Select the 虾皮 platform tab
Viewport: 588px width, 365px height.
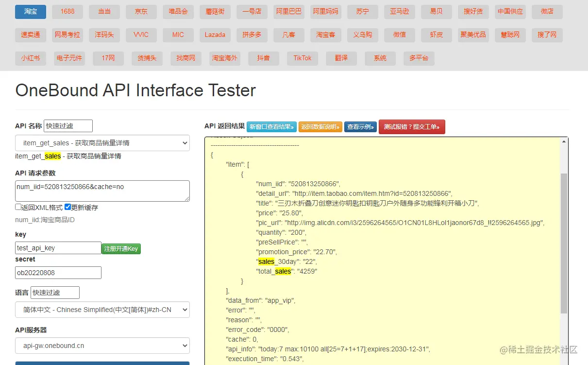[437, 35]
